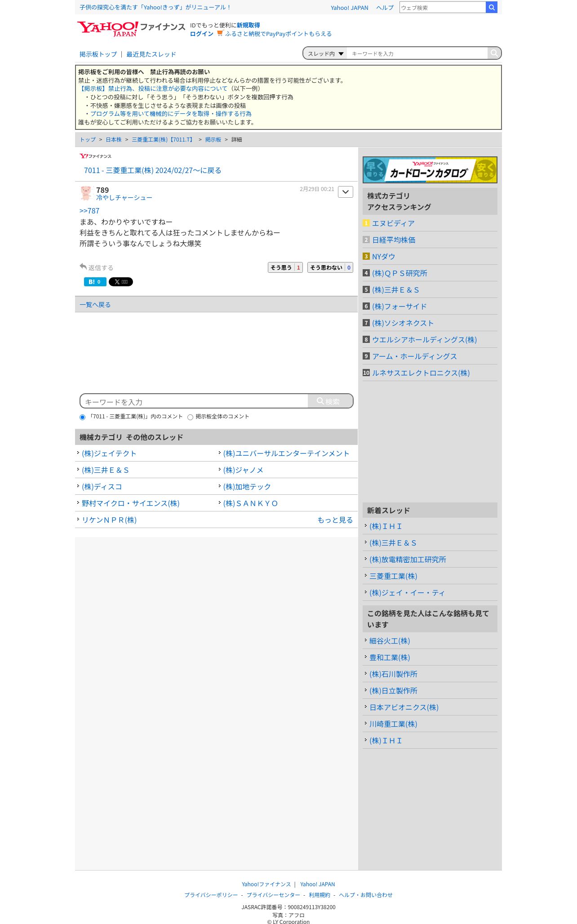Open ranking item 日経平均株価
This screenshot has width=577, height=924.
(394, 240)
